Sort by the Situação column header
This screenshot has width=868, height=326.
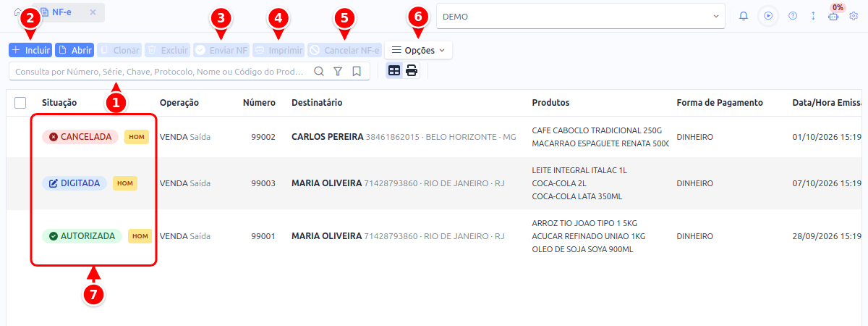click(x=59, y=103)
